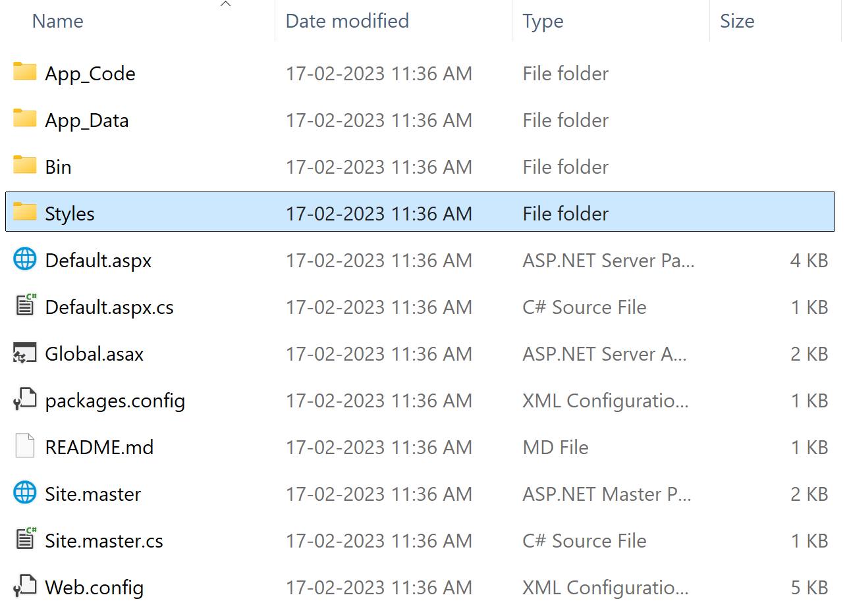Screen dimensions: 849x616
Task: Sort files by the Name column header
Action: click(x=58, y=22)
